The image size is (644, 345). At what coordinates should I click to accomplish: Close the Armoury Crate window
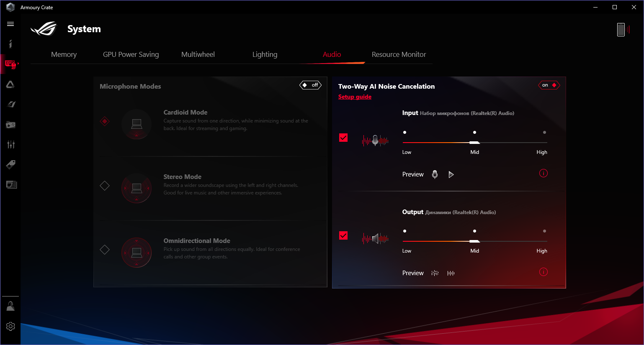click(634, 7)
